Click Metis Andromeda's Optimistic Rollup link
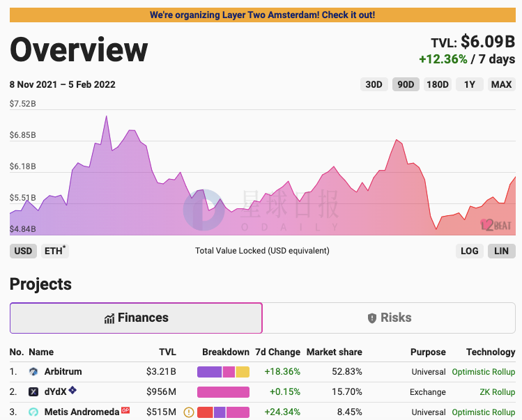Image resolution: width=522 pixels, height=420 pixels. point(484,412)
